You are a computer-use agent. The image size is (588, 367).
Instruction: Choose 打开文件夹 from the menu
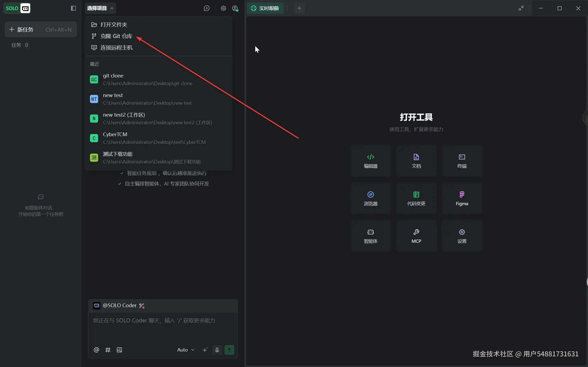(114, 25)
